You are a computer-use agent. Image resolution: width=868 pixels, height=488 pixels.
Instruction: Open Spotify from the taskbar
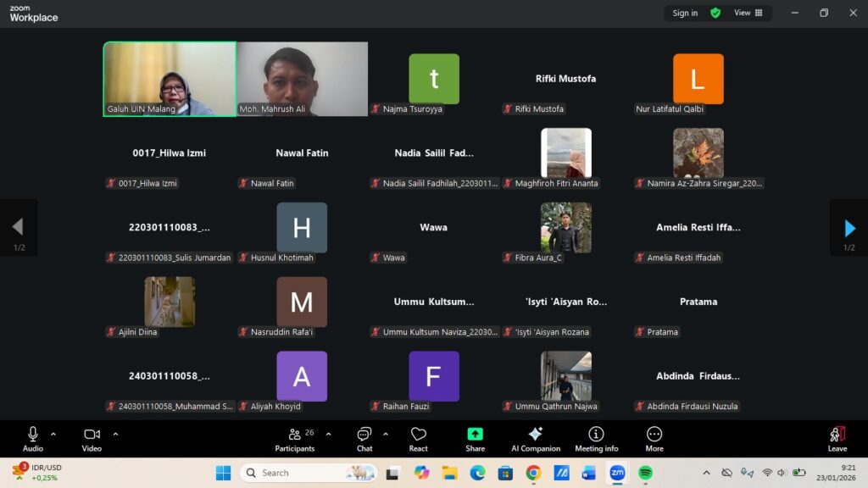click(645, 473)
